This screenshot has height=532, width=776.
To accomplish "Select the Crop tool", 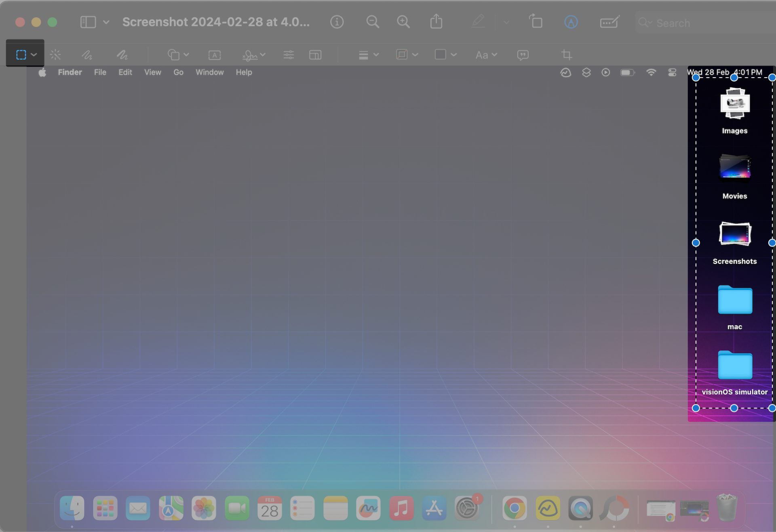I will point(567,55).
